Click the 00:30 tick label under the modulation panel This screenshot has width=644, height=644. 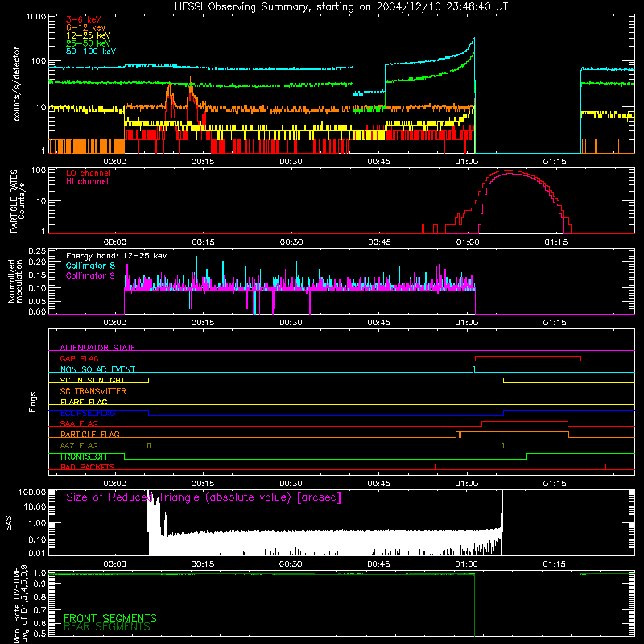click(x=291, y=323)
